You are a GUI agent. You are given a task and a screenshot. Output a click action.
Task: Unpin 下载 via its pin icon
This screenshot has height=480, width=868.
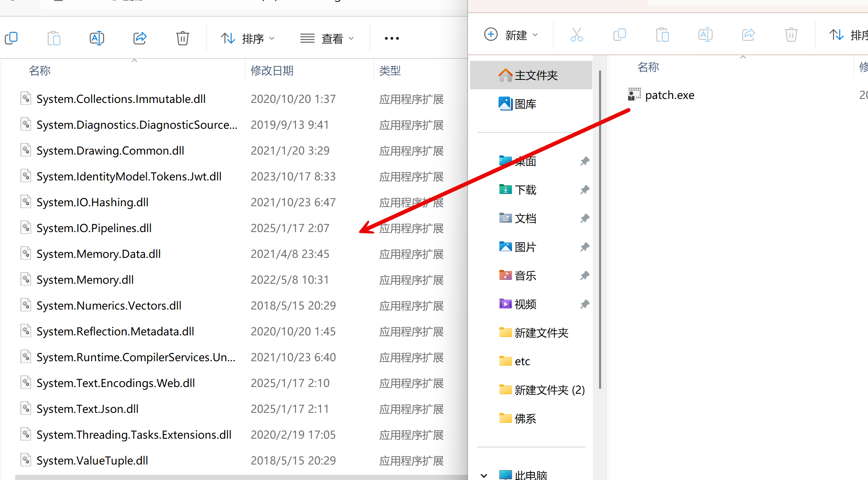pyautogui.click(x=584, y=190)
